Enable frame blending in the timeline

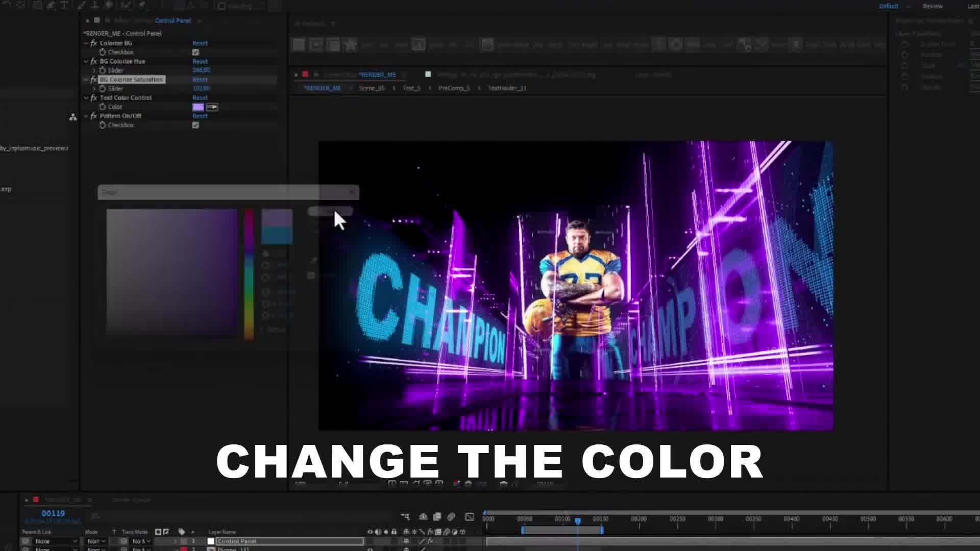coord(437,517)
